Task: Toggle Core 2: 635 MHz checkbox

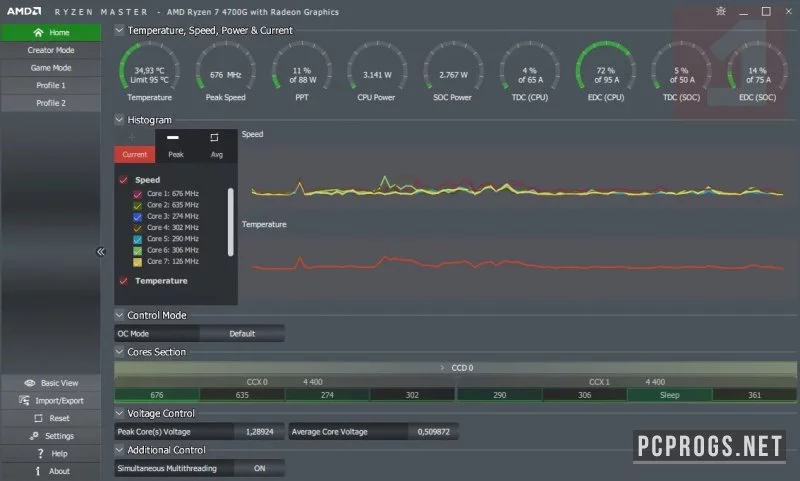Action: click(137, 205)
